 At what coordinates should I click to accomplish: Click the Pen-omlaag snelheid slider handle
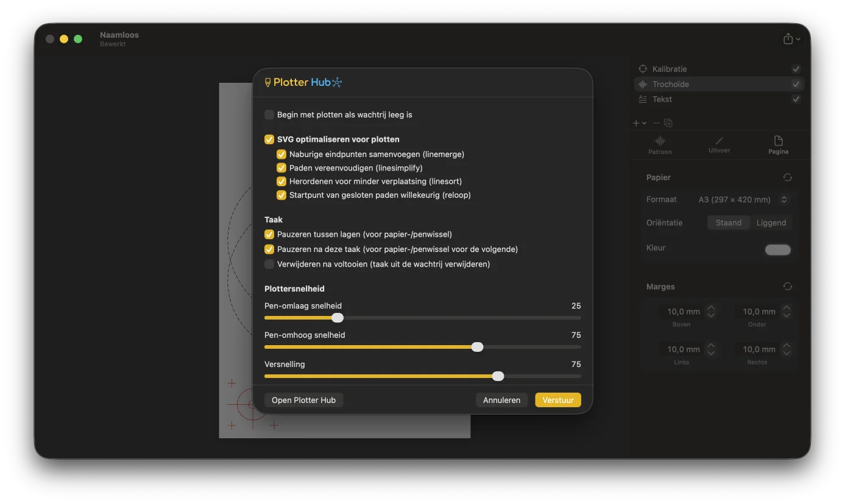pos(338,318)
